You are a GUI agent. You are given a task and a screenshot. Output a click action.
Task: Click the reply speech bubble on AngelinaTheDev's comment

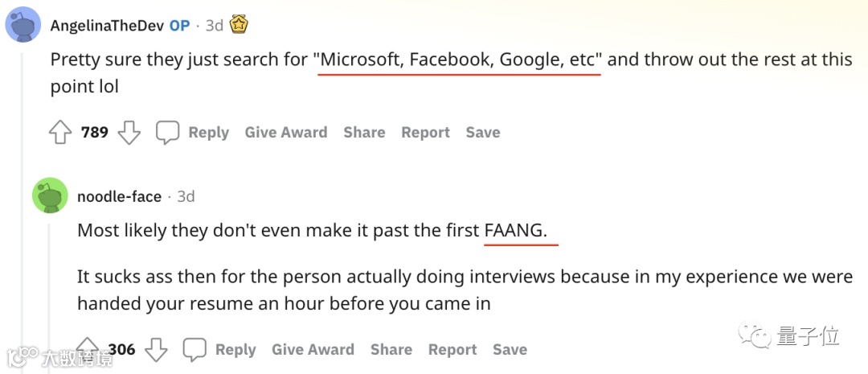coord(167,133)
